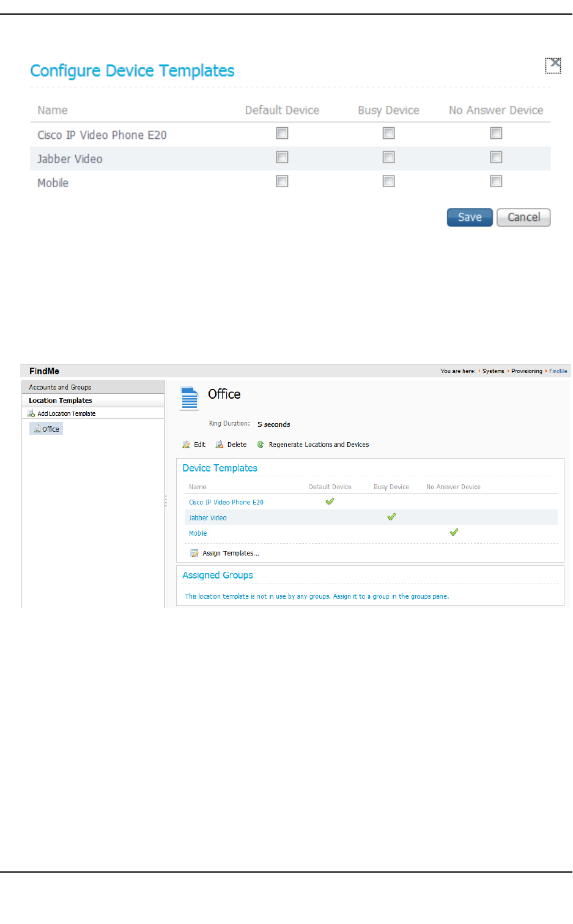573x924 pixels.
Task: Click Delete link for Office template
Action: [237, 445]
